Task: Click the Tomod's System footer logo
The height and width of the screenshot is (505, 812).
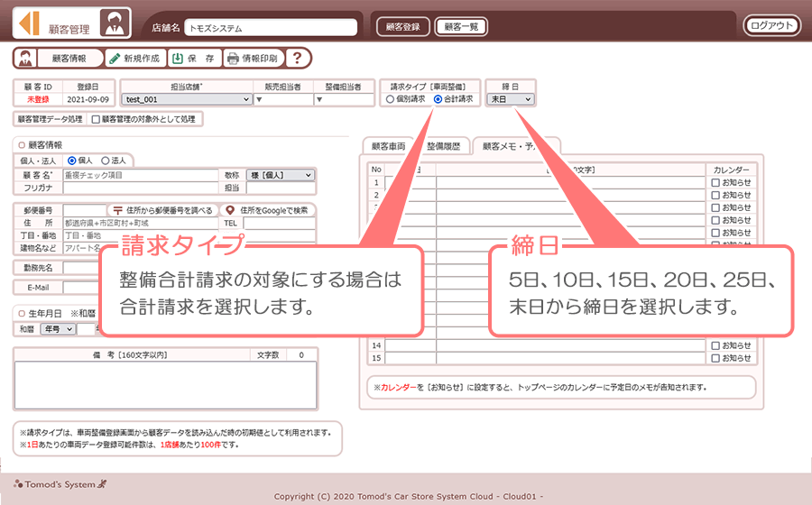Action: [60, 484]
